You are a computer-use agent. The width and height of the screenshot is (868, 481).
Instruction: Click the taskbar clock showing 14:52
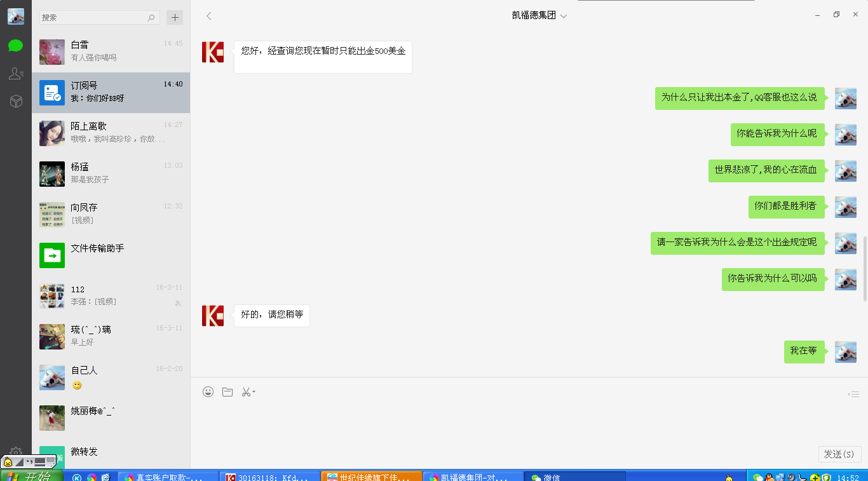pyautogui.click(x=848, y=478)
